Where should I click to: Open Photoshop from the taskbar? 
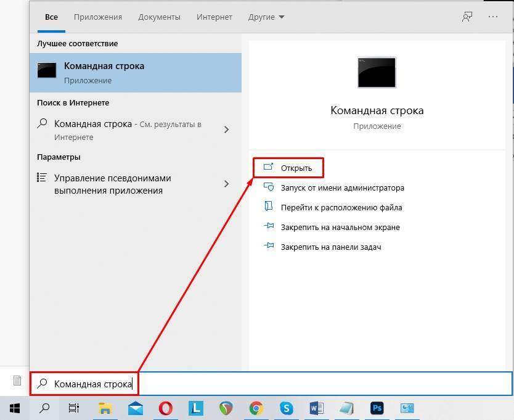377,408
